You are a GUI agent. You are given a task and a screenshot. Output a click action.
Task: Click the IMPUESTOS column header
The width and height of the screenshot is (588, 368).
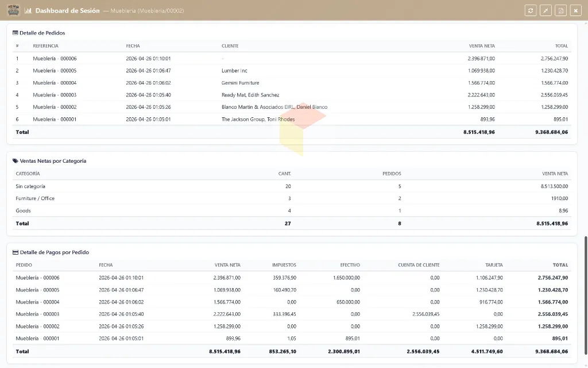click(284, 265)
